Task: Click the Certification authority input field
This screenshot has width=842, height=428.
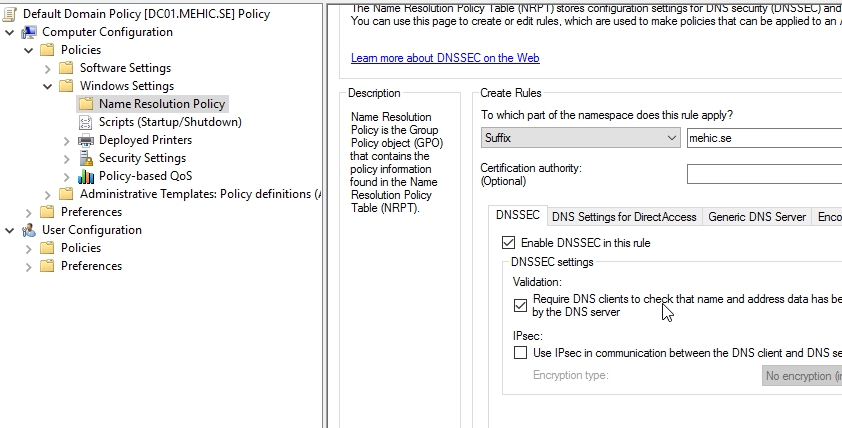Action: click(764, 174)
